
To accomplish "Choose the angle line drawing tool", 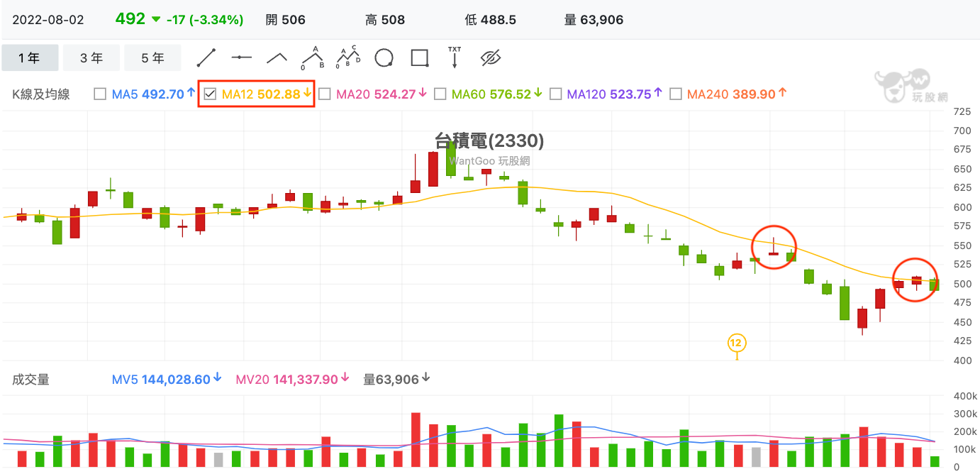I will [x=277, y=57].
